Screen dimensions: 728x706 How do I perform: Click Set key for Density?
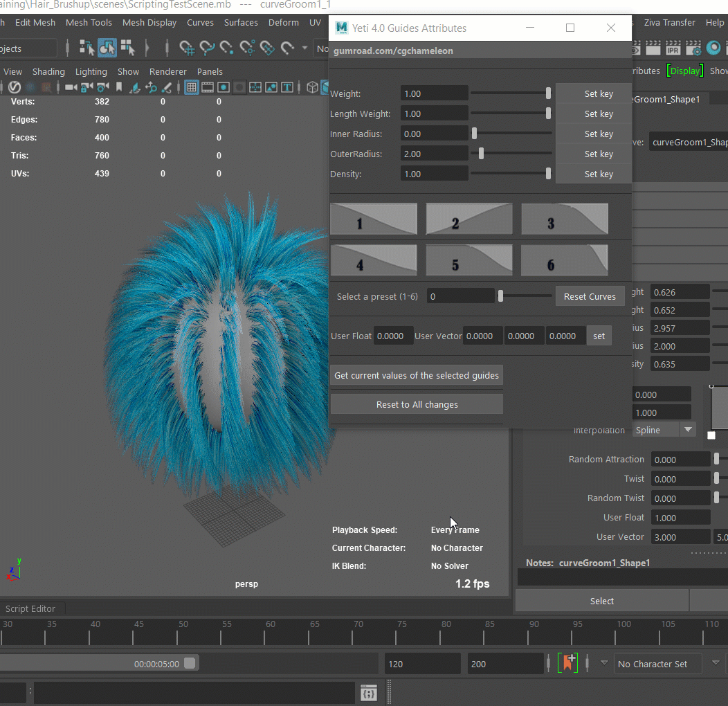click(594, 174)
